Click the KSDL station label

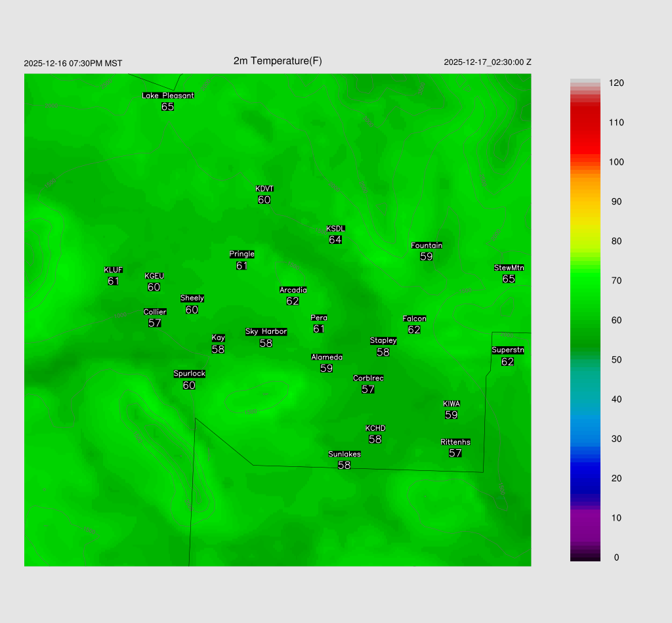[x=335, y=229]
